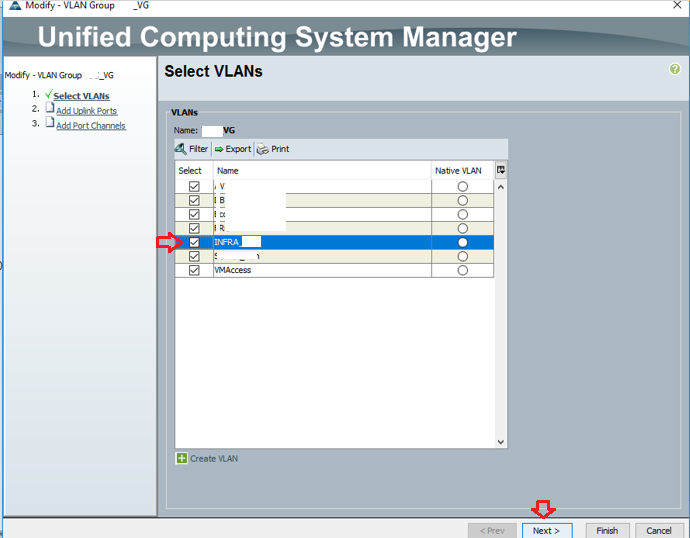Toggle checkbox in the third VLAN row
Screen dimensions: 690x538
(194, 214)
